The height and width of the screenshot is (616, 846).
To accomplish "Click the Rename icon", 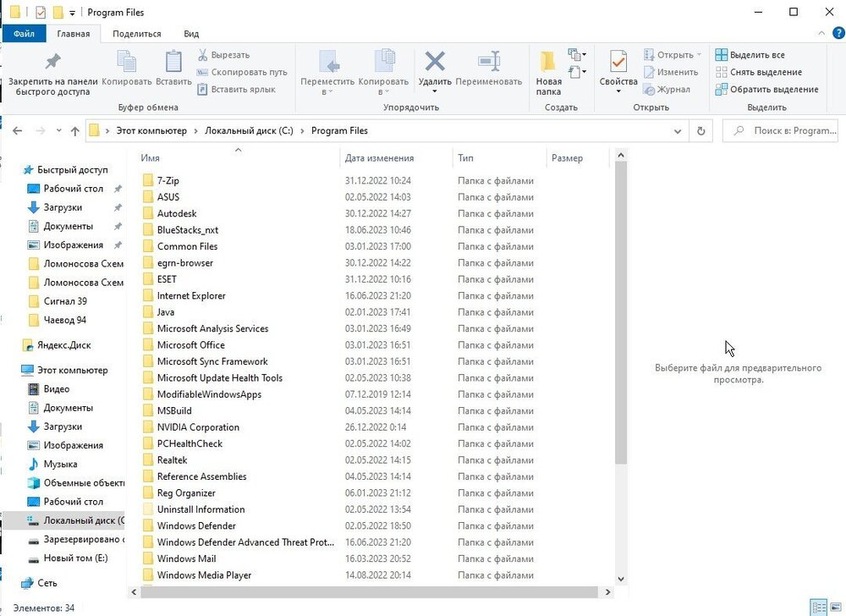I will (x=489, y=61).
